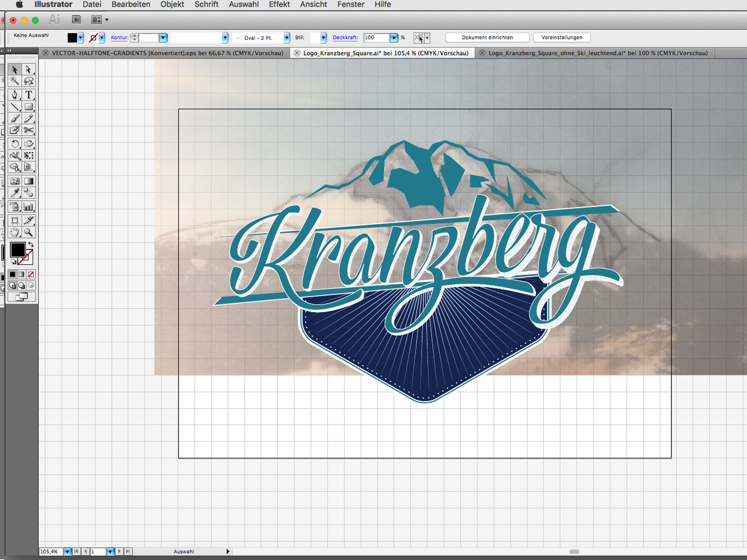Select the Selection (black arrow) tool
Image resolution: width=747 pixels, height=560 pixels.
[x=15, y=70]
